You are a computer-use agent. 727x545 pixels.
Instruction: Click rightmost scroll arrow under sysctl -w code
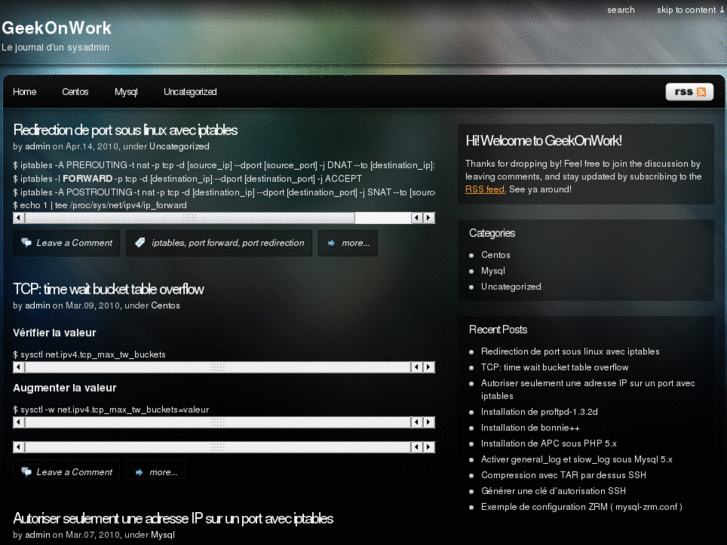pyautogui.click(x=429, y=422)
